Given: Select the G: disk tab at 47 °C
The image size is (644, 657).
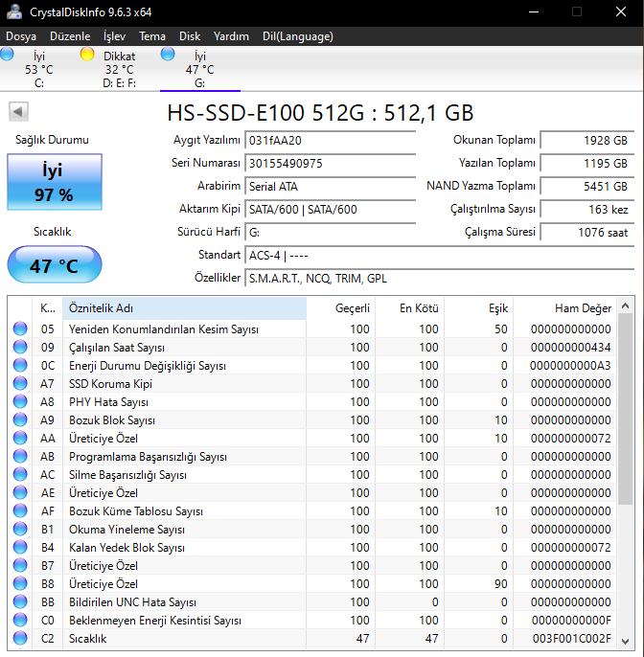Looking at the screenshot, I should [x=200, y=69].
